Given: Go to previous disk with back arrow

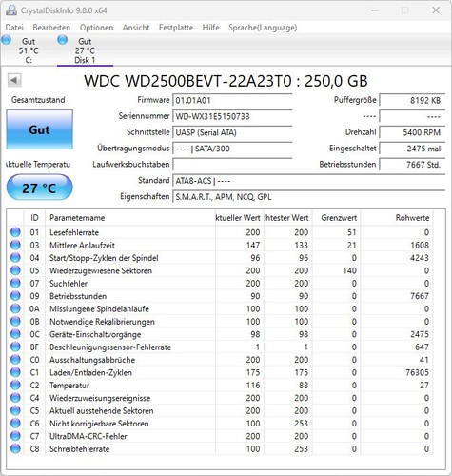Looking at the screenshot, I should [x=14, y=80].
